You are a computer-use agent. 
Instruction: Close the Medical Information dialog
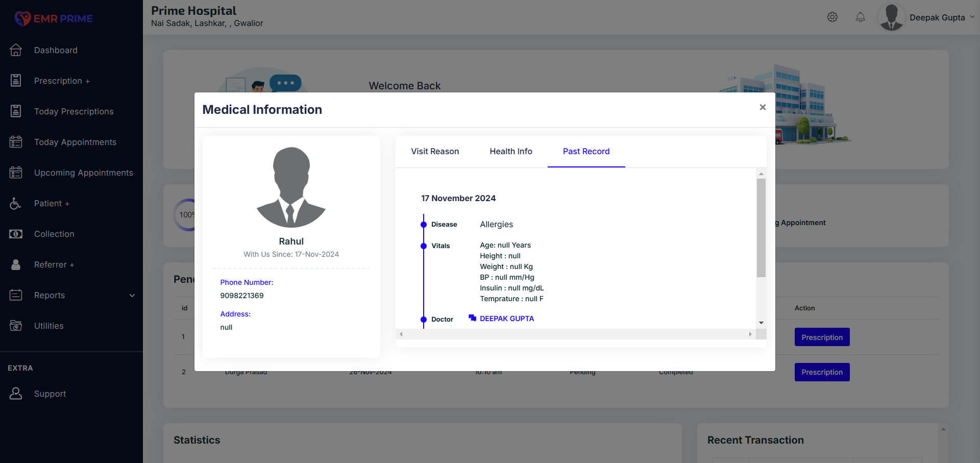[x=763, y=107]
